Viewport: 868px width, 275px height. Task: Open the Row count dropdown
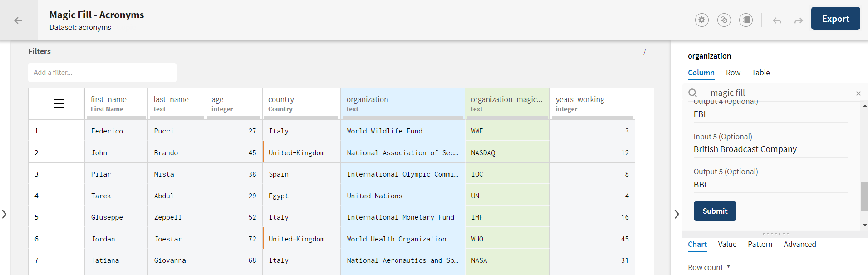709,267
